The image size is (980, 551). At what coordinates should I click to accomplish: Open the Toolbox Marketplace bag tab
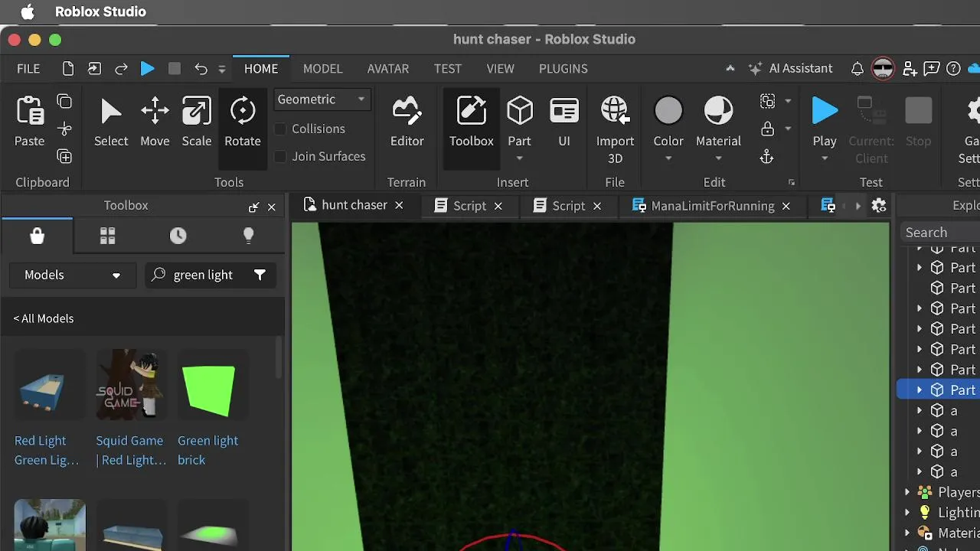(37, 236)
